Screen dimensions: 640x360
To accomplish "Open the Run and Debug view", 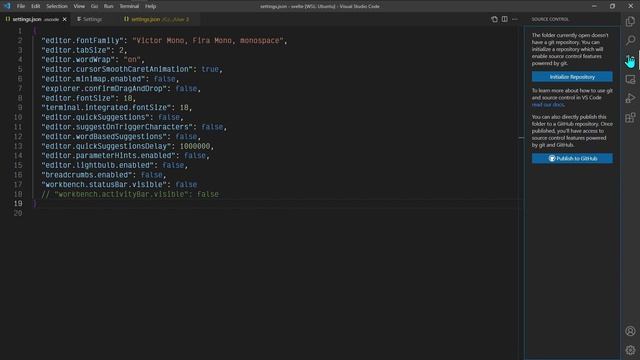I will (x=630, y=98).
